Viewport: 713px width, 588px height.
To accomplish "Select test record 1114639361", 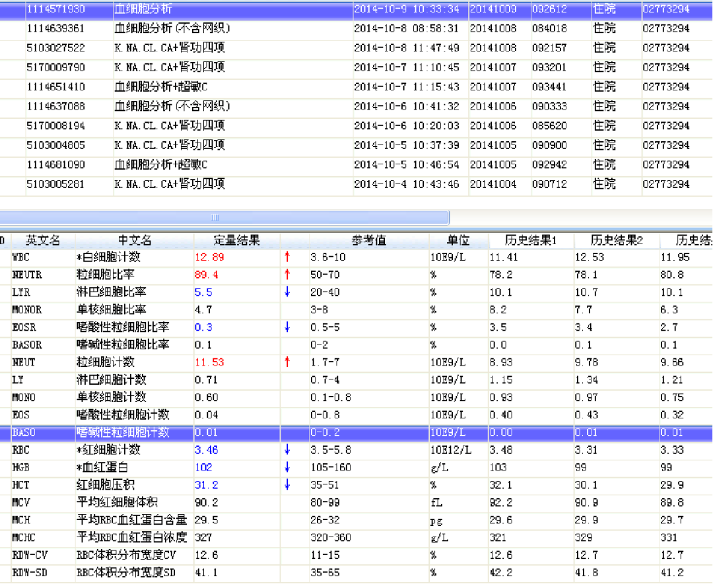I will tap(56, 28).
